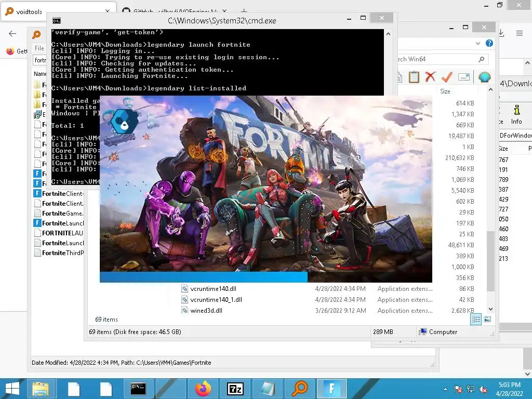Select the FORTNITELAU result in Everything
Image resolution: width=532 pixels, height=399 pixels.
pos(59,233)
